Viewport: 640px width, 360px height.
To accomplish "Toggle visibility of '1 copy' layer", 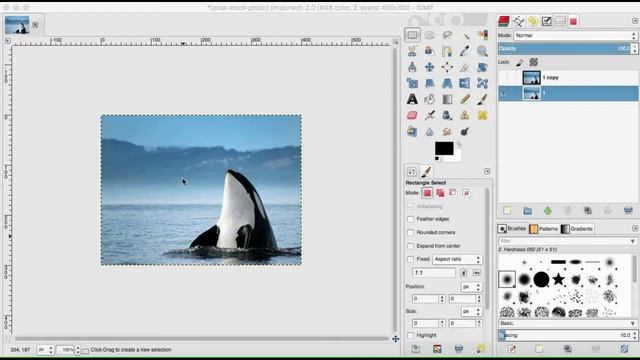I will [x=503, y=78].
